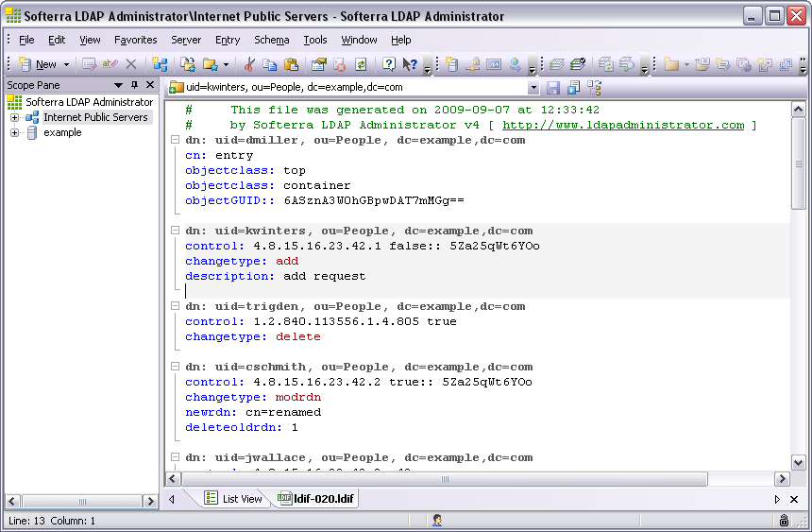
Task: Select the ldif-020.ldif tab
Action: 316,499
